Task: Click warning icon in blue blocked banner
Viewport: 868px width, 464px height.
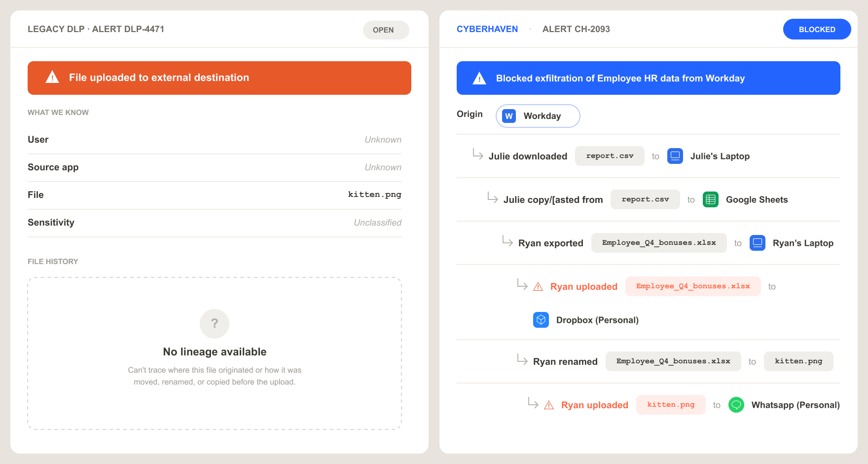Action: (x=479, y=78)
